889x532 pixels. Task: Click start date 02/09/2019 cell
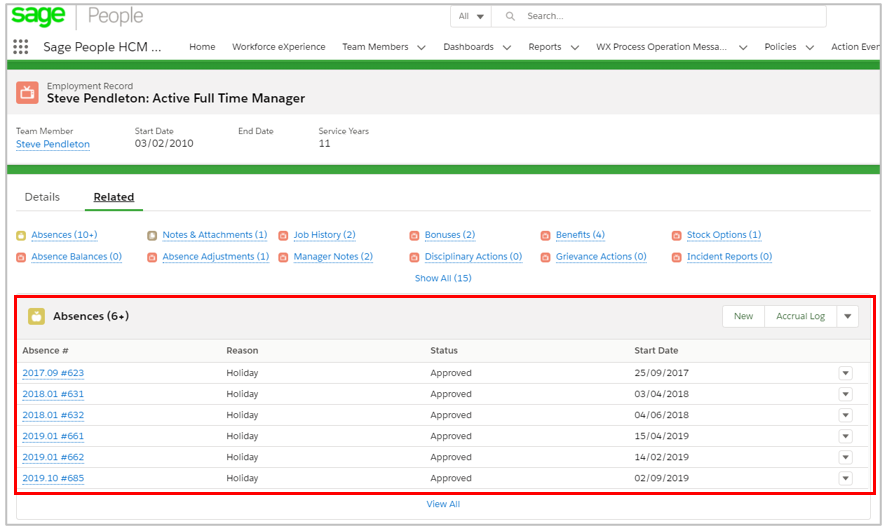661,478
